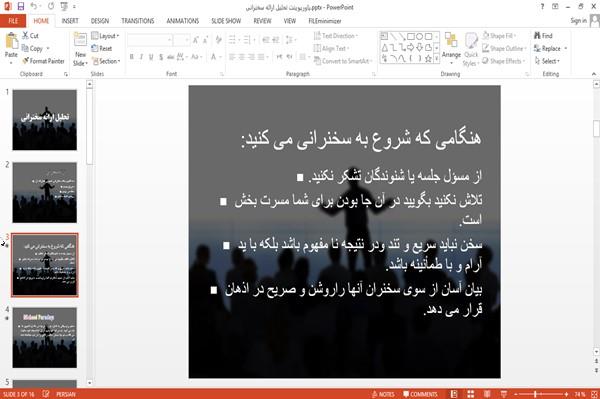
Task: Open Shape Outline dropdown
Action: [504, 48]
